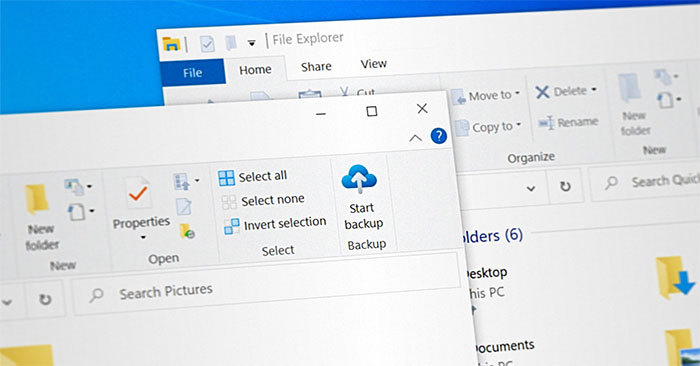Click Copy to in the back window
Viewport: 700px width, 366px height.
(x=488, y=127)
